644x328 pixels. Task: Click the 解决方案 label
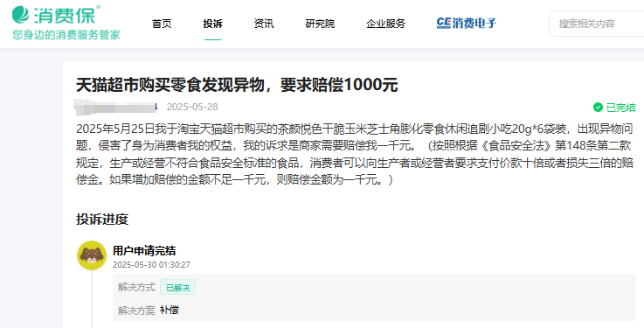point(136,310)
